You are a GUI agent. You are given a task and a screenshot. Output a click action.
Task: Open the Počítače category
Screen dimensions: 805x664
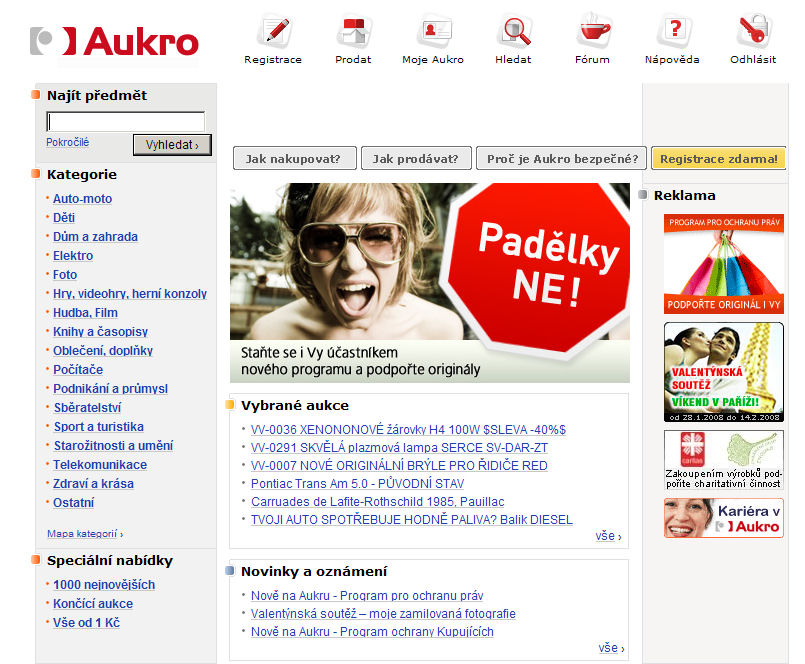[x=78, y=370]
